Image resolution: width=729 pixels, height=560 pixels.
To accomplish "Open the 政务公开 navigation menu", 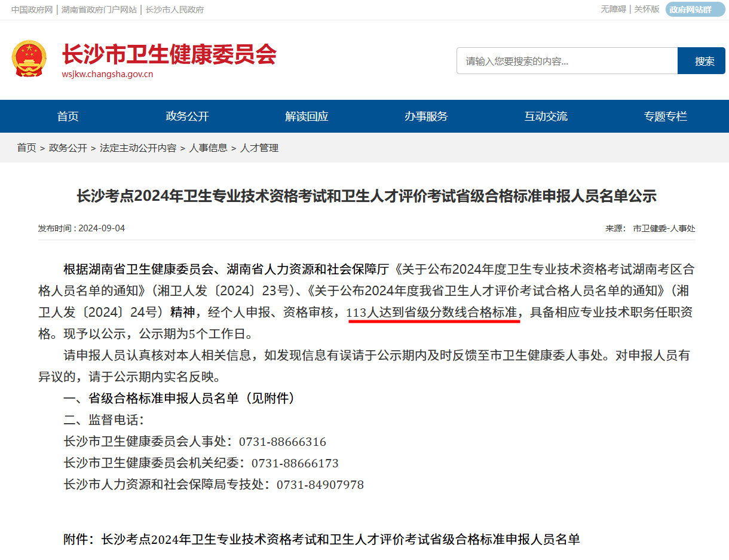I will click(187, 117).
